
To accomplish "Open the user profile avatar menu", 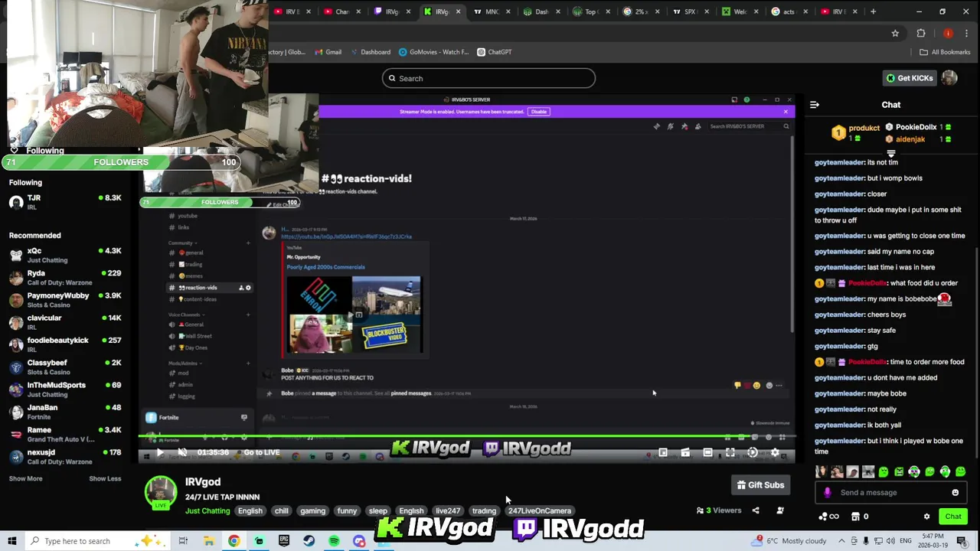I will (x=949, y=78).
